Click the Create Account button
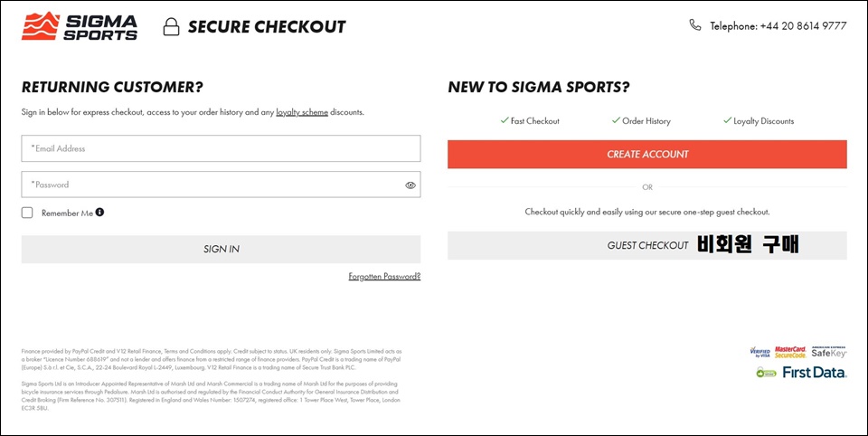 647,154
